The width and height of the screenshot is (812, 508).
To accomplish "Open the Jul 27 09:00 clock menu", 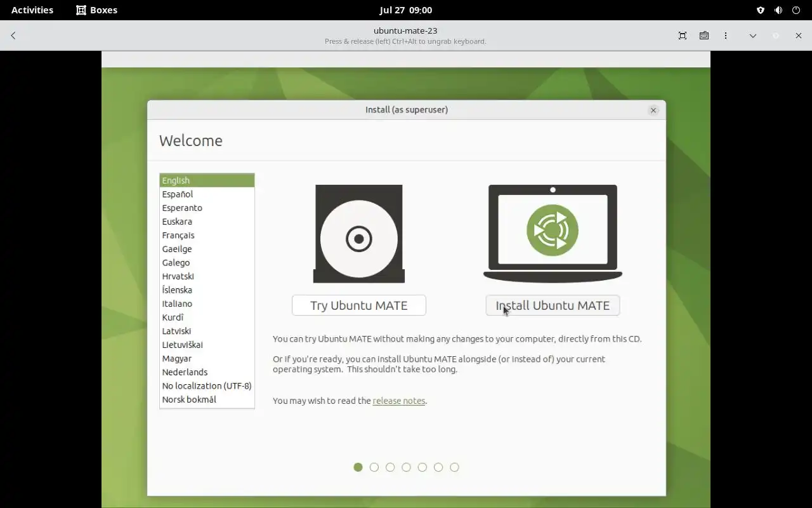I will (406, 10).
